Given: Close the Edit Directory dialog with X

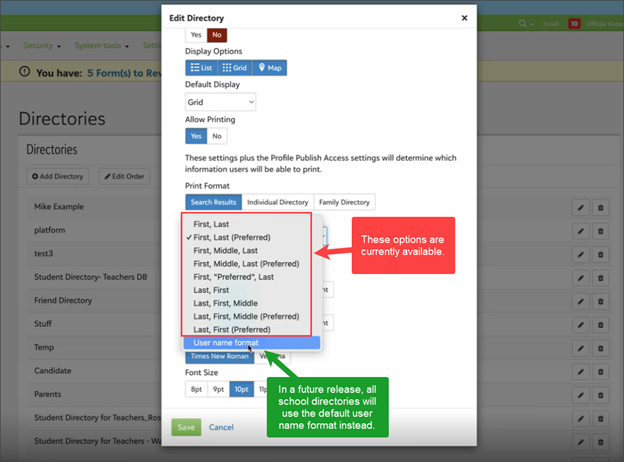Looking at the screenshot, I should [x=464, y=18].
